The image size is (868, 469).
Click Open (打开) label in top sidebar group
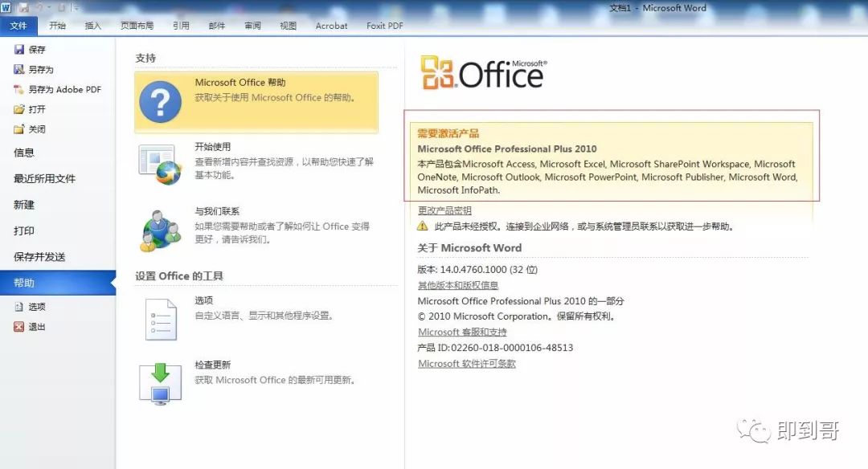click(37, 109)
